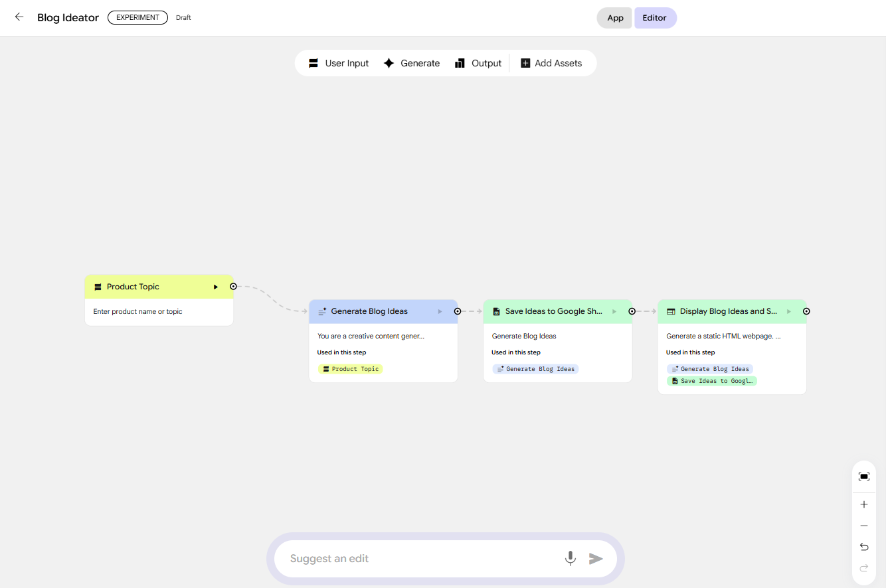Switch to the App view
The image size is (886, 588).
pos(615,18)
